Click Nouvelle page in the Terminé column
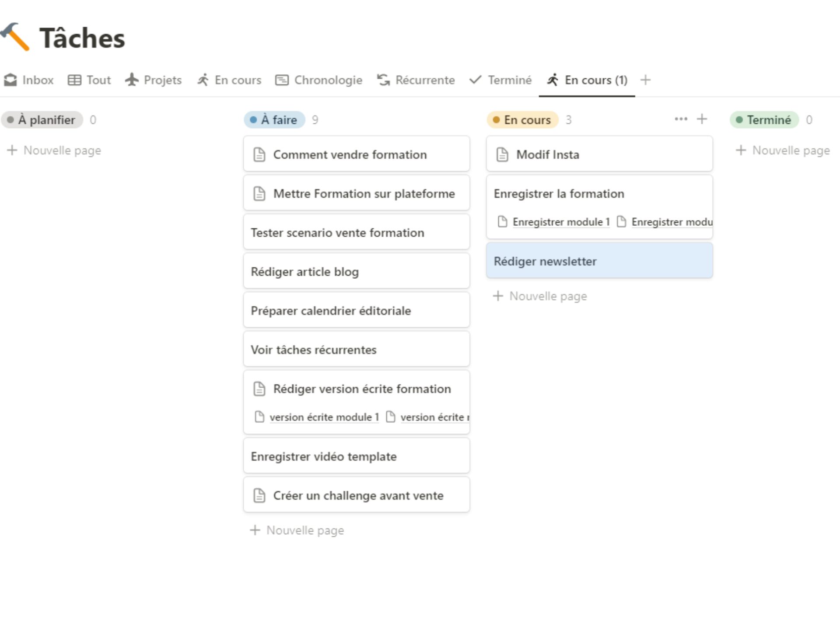 tap(782, 150)
